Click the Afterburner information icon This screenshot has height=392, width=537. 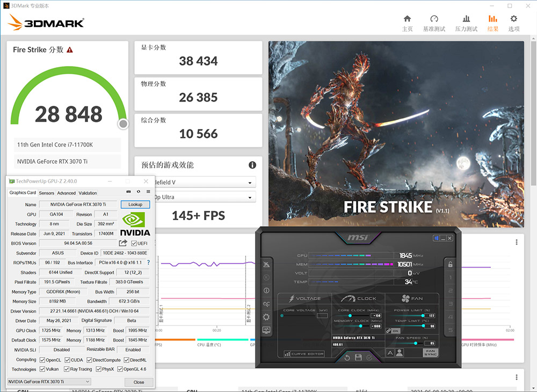pos(266,291)
